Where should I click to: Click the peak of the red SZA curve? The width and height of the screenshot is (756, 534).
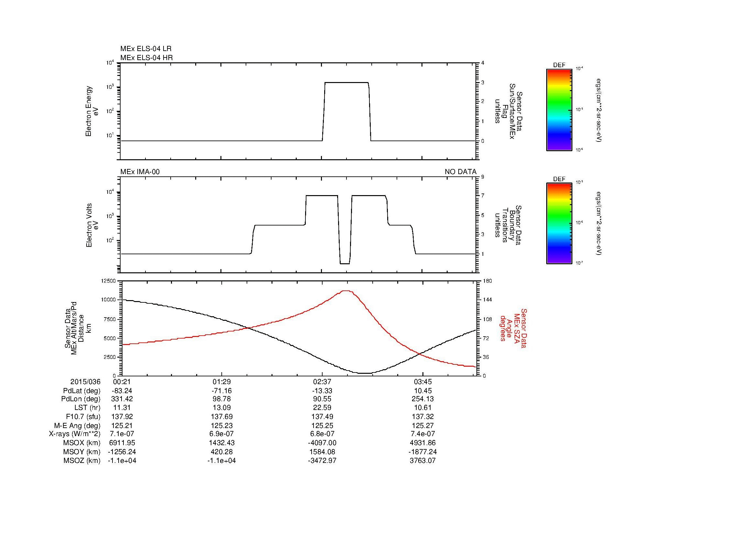pyautogui.click(x=347, y=291)
